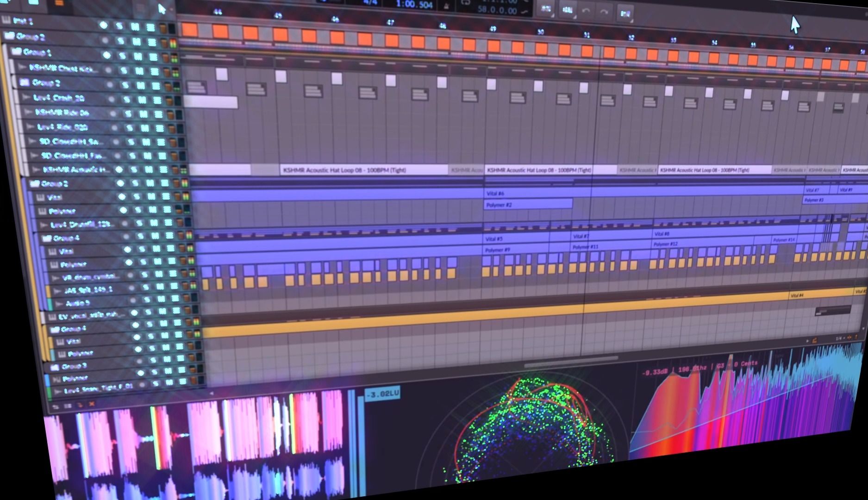Mute the VR_drum_cymbal track

tap(159, 275)
